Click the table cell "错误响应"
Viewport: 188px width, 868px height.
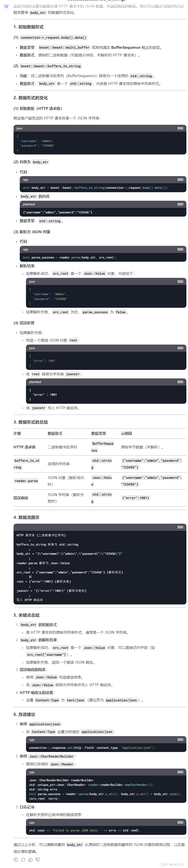coord(21,498)
